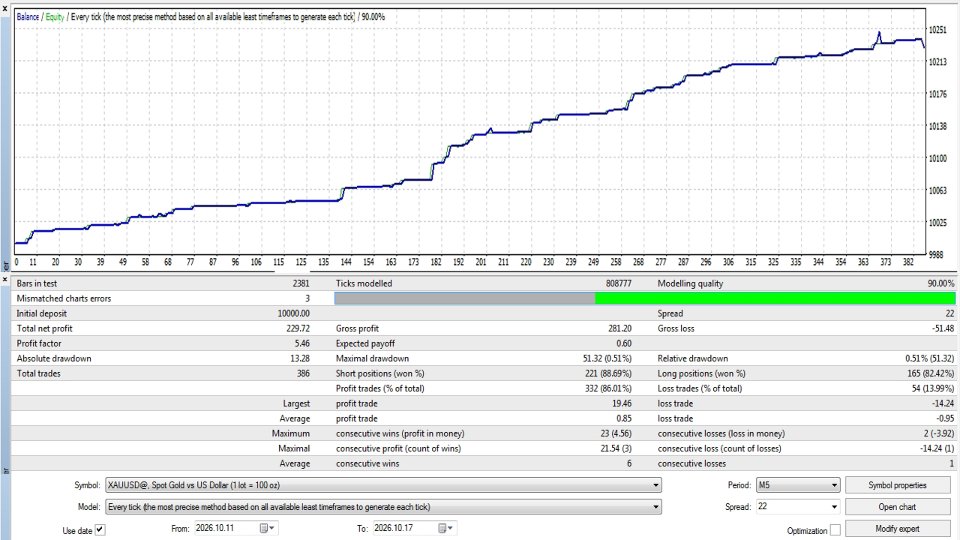Screen dimensions: 960x540
Task: Click the Symbol properties button
Action: [x=897, y=485]
